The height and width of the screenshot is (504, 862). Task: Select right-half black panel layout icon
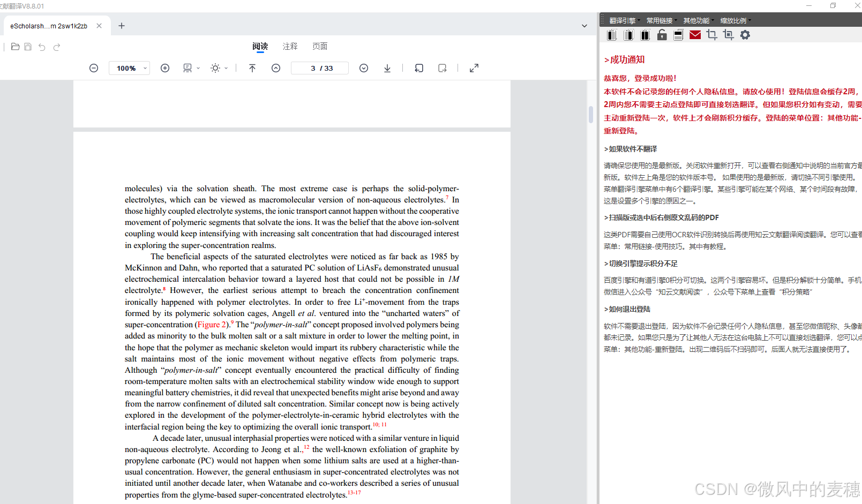tap(628, 35)
